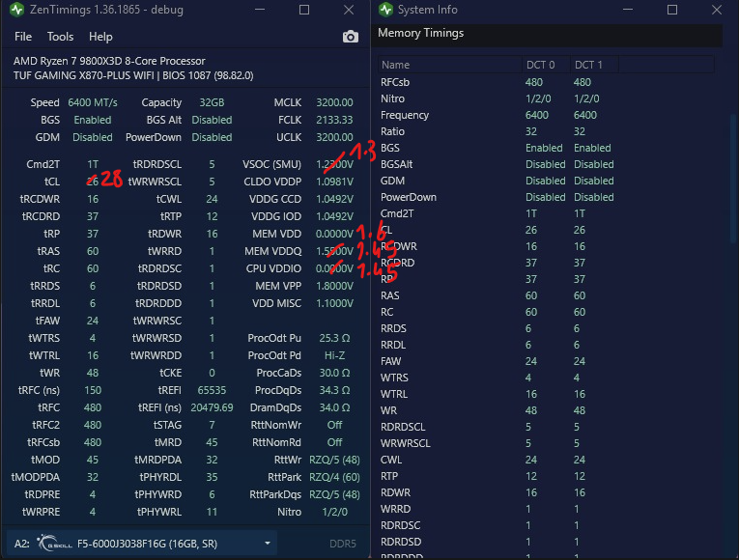This screenshot has height=560, width=739.
Task: Close the ZenTimings window
Action: pyautogui.click(x=349, y=10)
